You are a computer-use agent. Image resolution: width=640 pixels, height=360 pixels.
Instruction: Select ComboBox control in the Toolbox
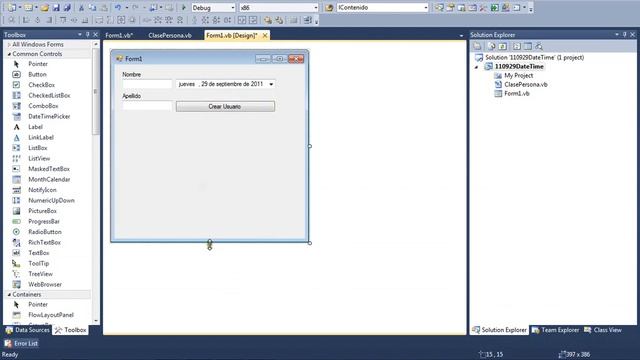(x=43, y=106)
